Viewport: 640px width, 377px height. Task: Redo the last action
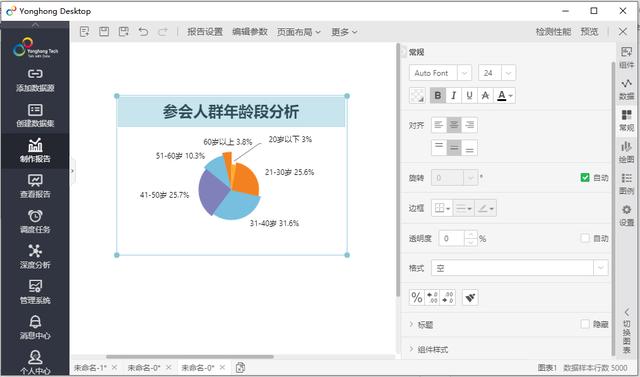[163, 32]
